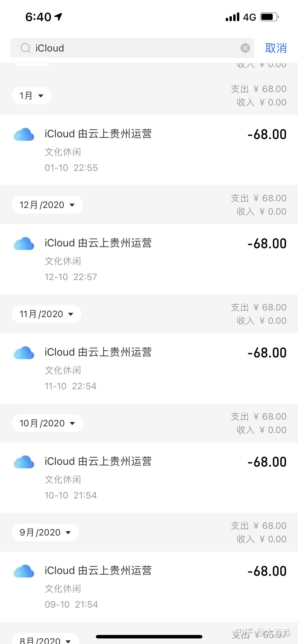The image size is (298, 644).
Task: Open the 11月/2020 month dropdown
Action: click(47, 314)
